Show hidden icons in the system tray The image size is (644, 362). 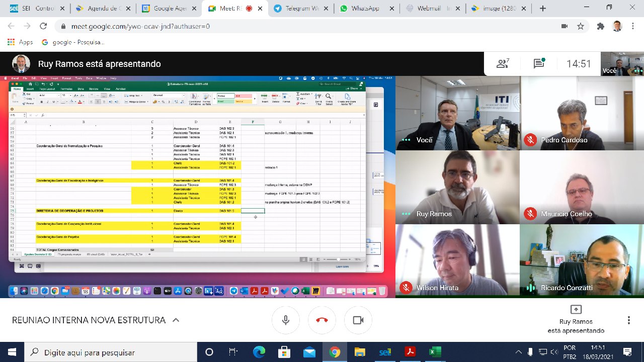[519, 351]
